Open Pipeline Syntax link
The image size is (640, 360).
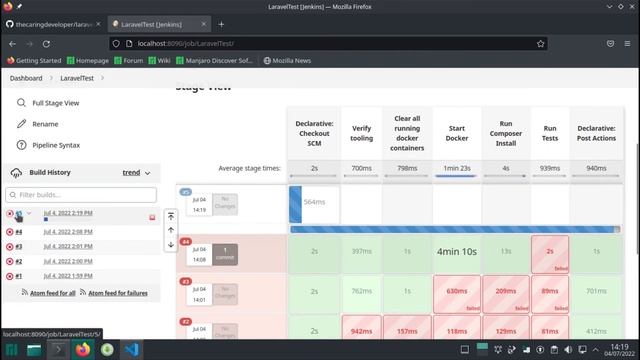point(56,145)
